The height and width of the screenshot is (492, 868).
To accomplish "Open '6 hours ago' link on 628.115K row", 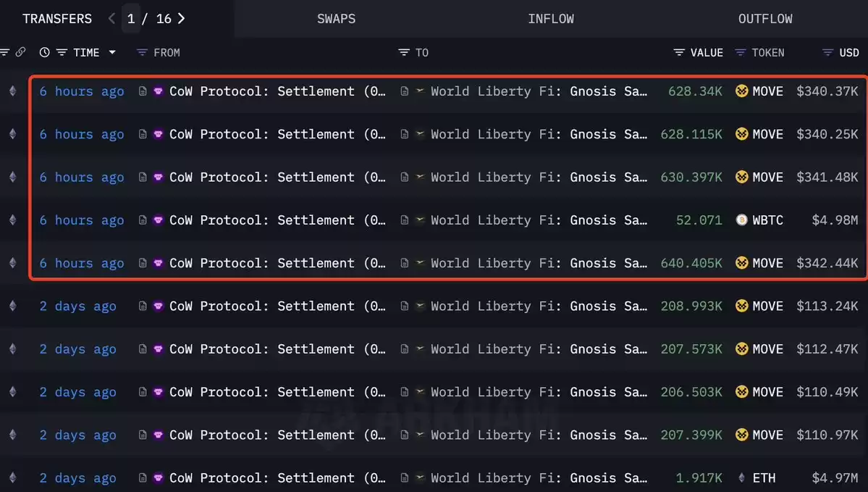I will pos(81,134).
